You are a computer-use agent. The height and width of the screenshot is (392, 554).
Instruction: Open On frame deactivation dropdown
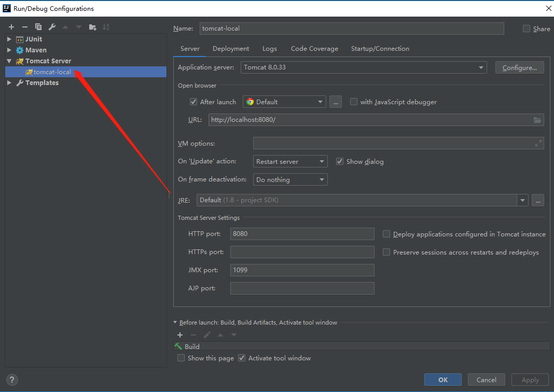coord(290,179)
